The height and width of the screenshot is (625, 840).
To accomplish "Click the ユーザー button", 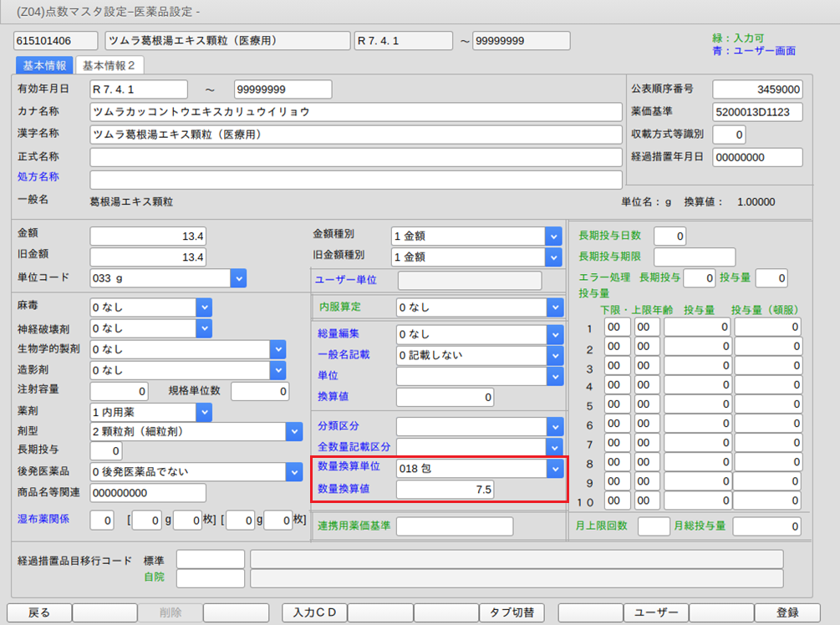I will click(656, 612).
